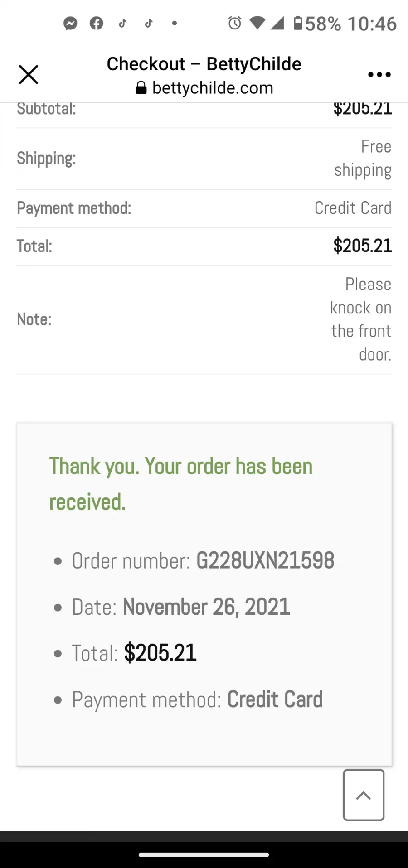Tap the scroll-to-top arrow button
The image size is (408, 868).
pyautogui.click(x=364, y=795)
